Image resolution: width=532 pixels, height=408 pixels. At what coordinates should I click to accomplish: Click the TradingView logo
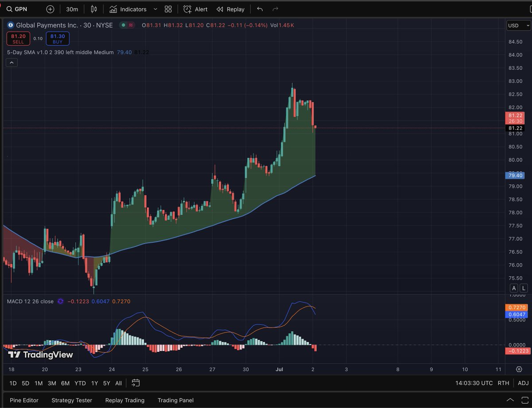tap(40, 354)
